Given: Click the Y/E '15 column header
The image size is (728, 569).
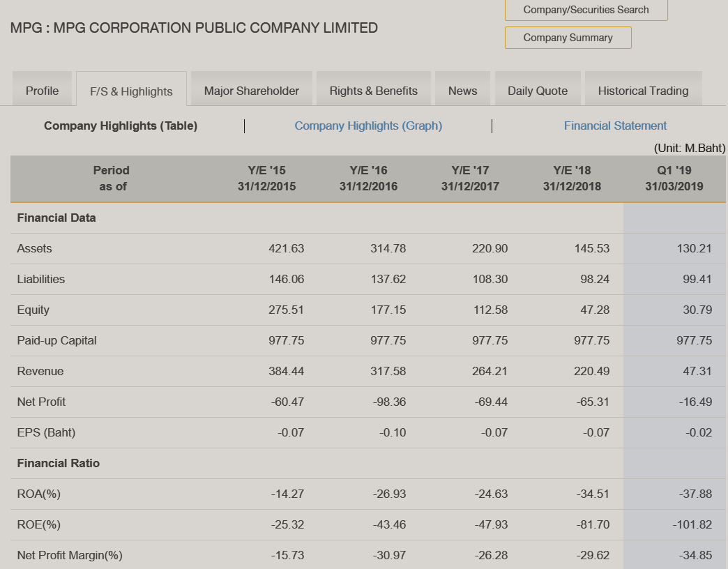Looking at the screenshot, I should coord(266,179).
